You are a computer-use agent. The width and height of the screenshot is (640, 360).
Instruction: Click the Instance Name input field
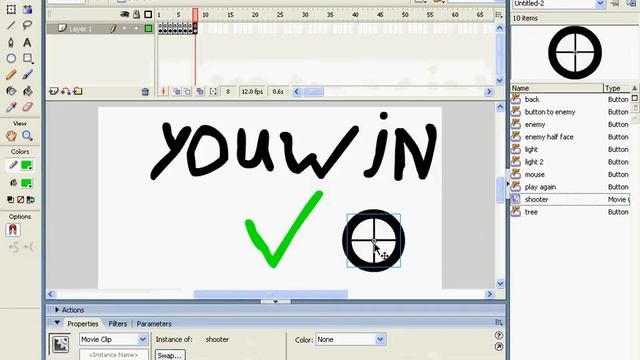pyautogui.click(x=113, y=355)
